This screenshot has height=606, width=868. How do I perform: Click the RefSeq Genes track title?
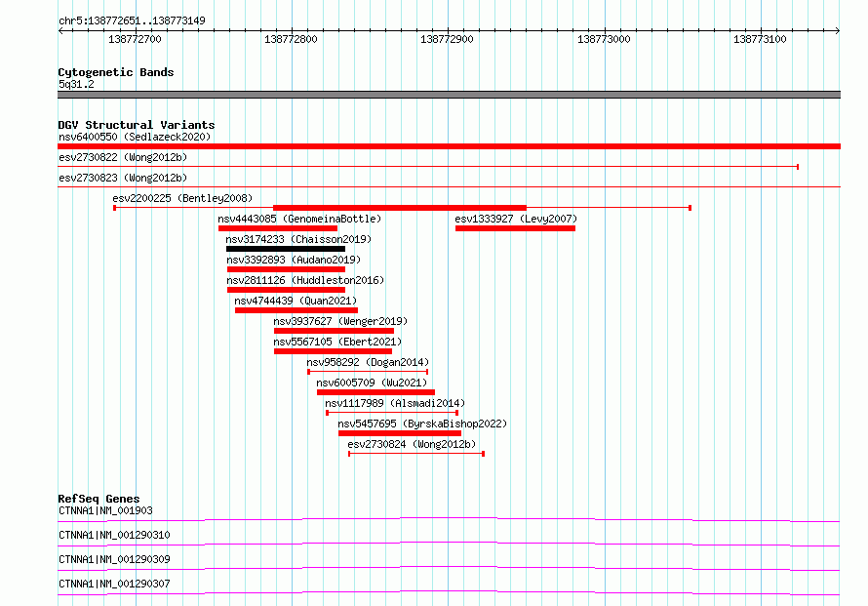point(99,499)
